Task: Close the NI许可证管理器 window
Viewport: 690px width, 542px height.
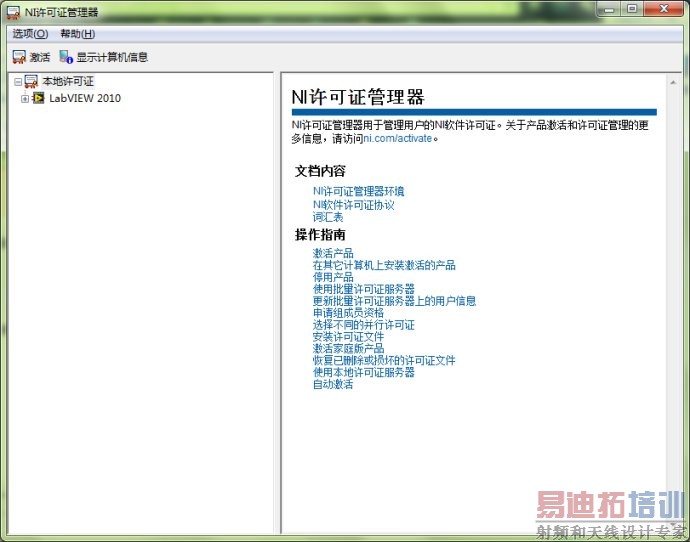Action: 664,9
